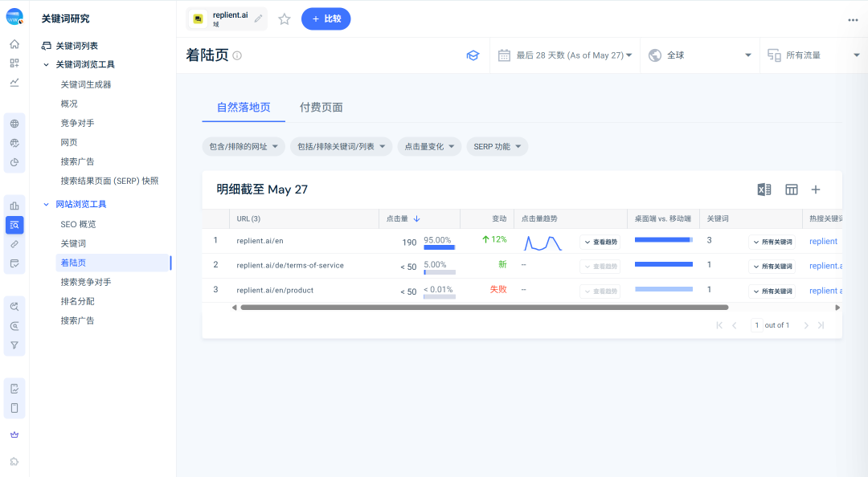This screenshot has width=868, height=477.
Task: Open the trend line chart icon
Action: point(14,83)
